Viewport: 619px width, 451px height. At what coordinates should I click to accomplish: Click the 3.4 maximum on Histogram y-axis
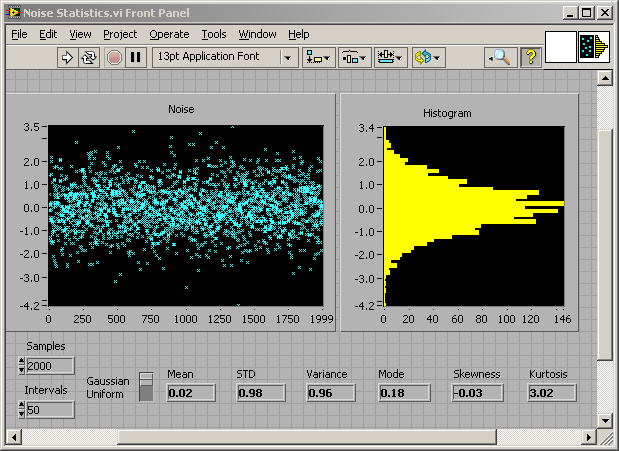point(366,128)
